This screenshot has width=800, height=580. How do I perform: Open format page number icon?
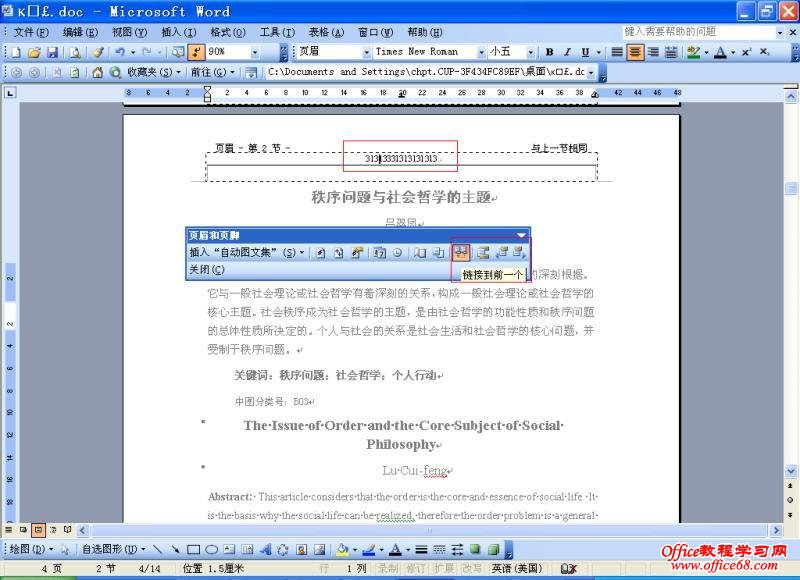[357, 253]
